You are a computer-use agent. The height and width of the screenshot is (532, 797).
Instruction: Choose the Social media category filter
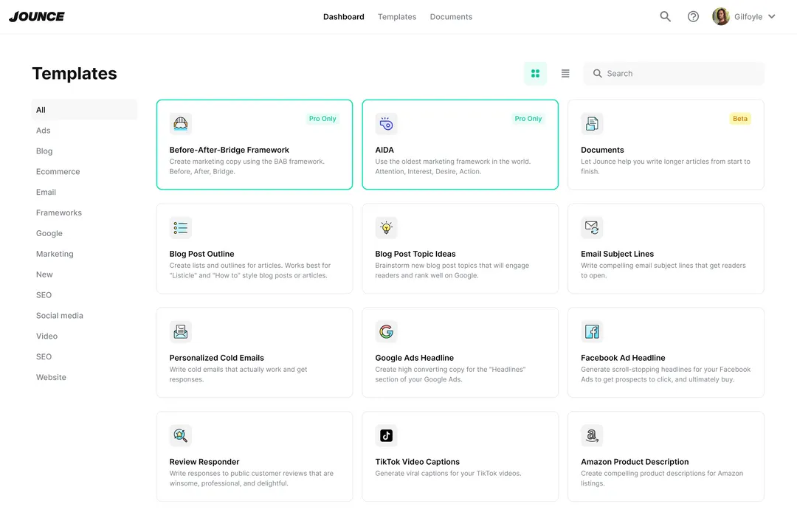(60, 315)
